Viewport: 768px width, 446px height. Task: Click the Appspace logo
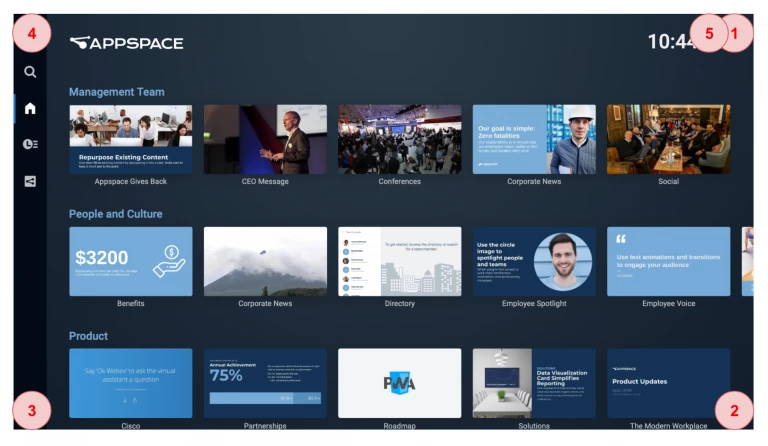click(x=126, y=43)
